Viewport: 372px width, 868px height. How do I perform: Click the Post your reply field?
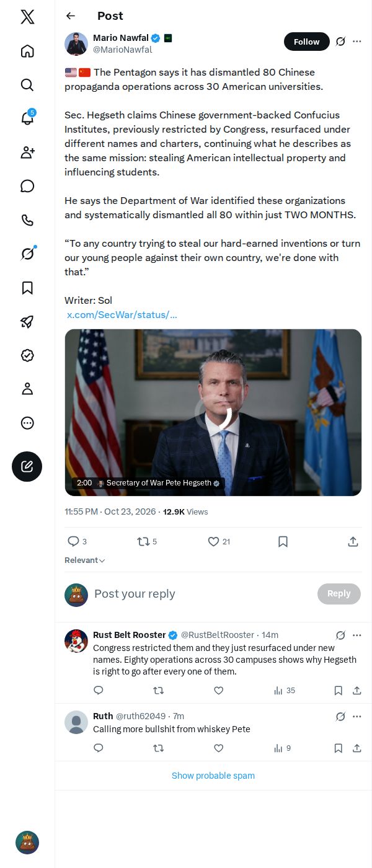(201, 593)
